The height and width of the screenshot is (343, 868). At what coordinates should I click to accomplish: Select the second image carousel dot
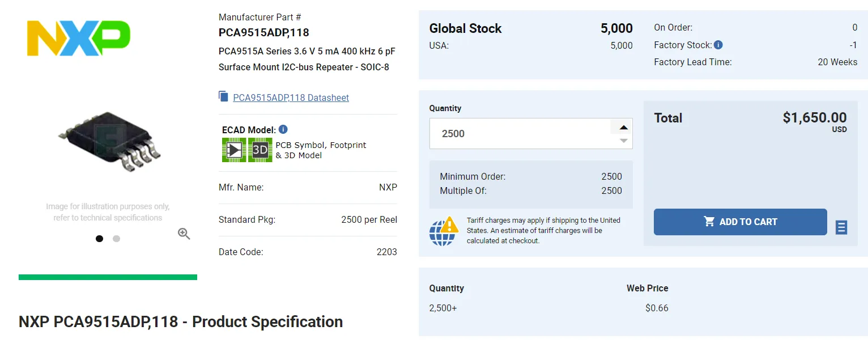point(116,239)
